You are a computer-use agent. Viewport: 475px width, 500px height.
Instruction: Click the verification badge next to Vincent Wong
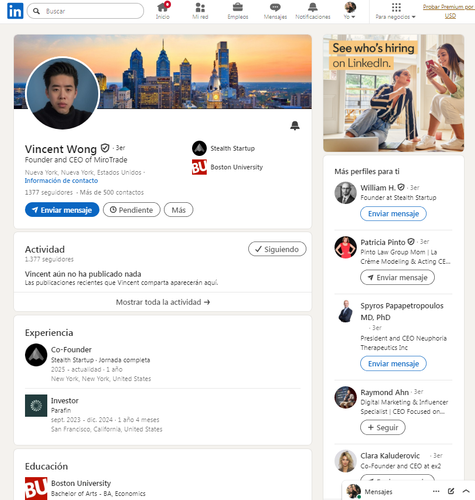pyautogui.click(x=105, y=148)
